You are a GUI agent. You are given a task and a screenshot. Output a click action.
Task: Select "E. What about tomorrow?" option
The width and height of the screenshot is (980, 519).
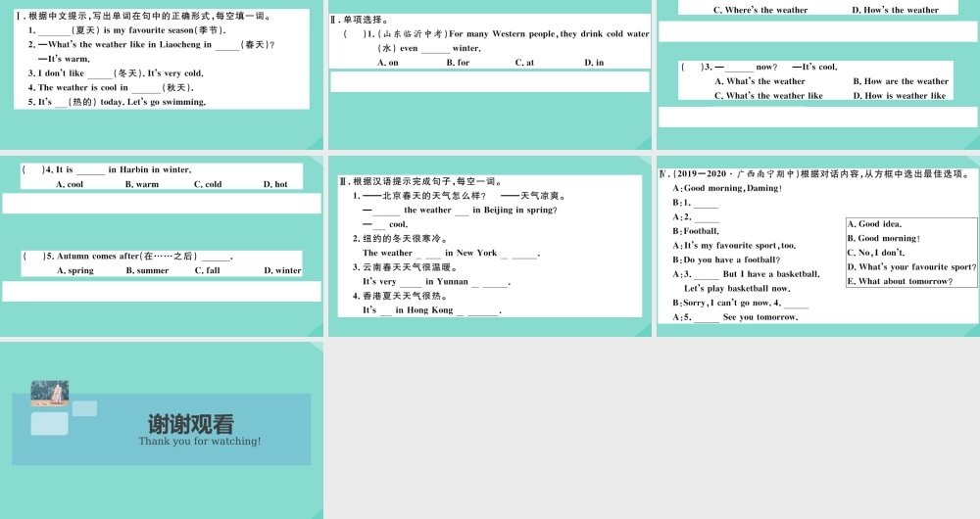coord(900,281)
